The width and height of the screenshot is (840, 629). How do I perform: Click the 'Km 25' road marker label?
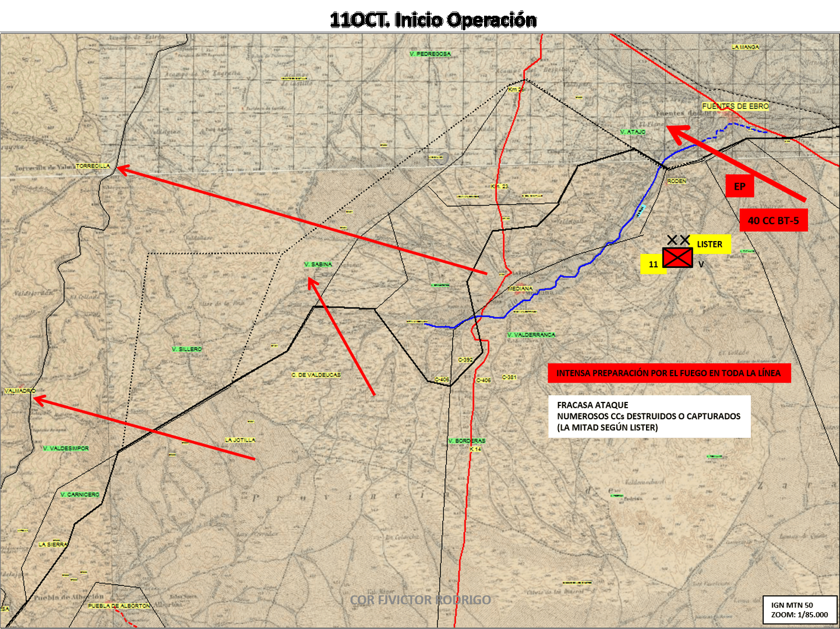pyautogui.click(x=516, y=89)
